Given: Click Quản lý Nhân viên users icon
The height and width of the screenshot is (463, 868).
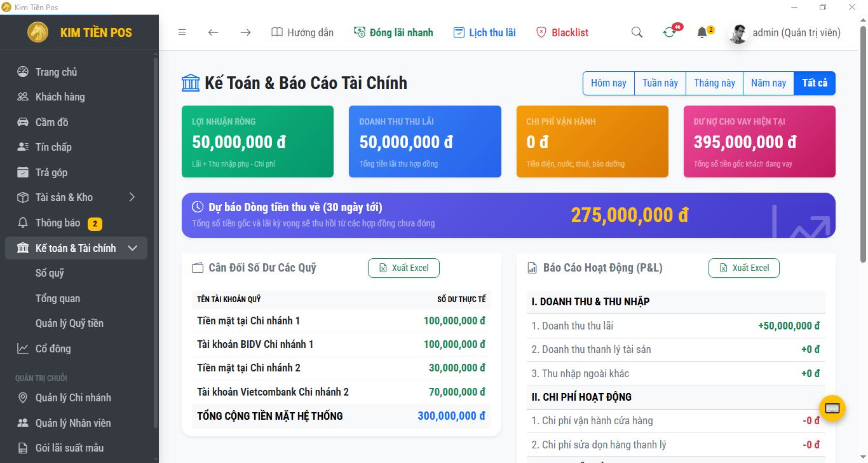Looking at the screenshot, I should tap(23, 423).
